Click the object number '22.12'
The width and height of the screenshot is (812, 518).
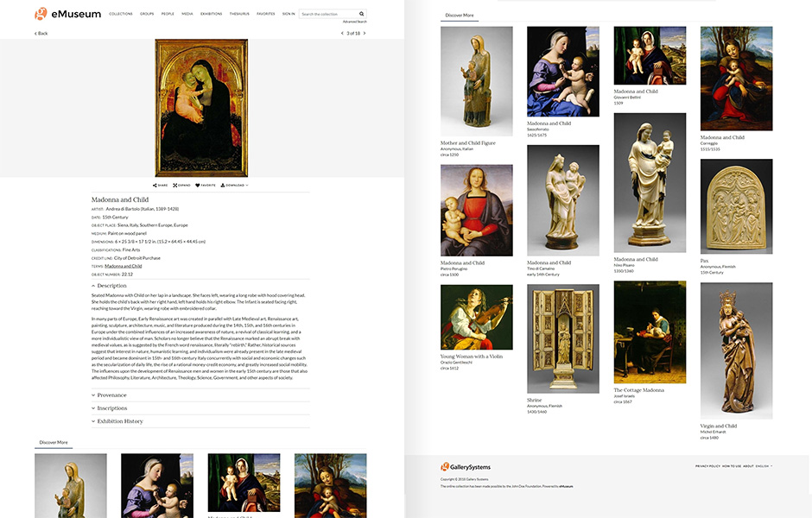point(127,275)
